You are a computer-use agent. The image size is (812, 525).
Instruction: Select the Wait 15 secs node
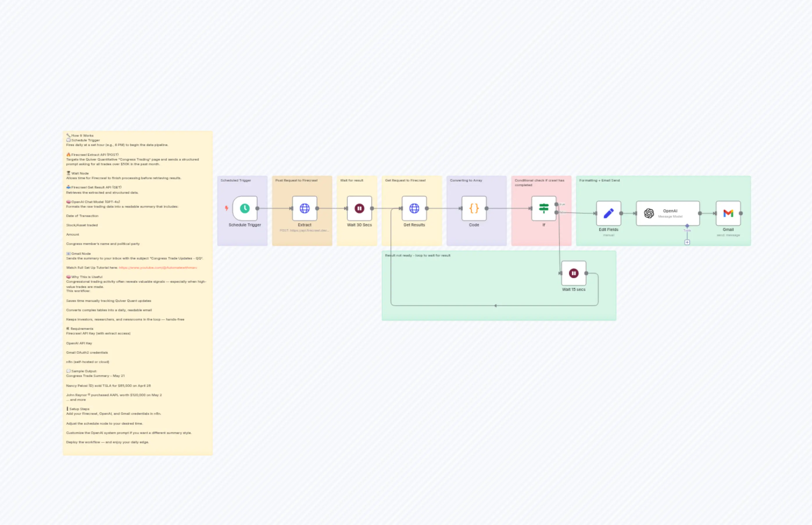[x=574, y=273]
